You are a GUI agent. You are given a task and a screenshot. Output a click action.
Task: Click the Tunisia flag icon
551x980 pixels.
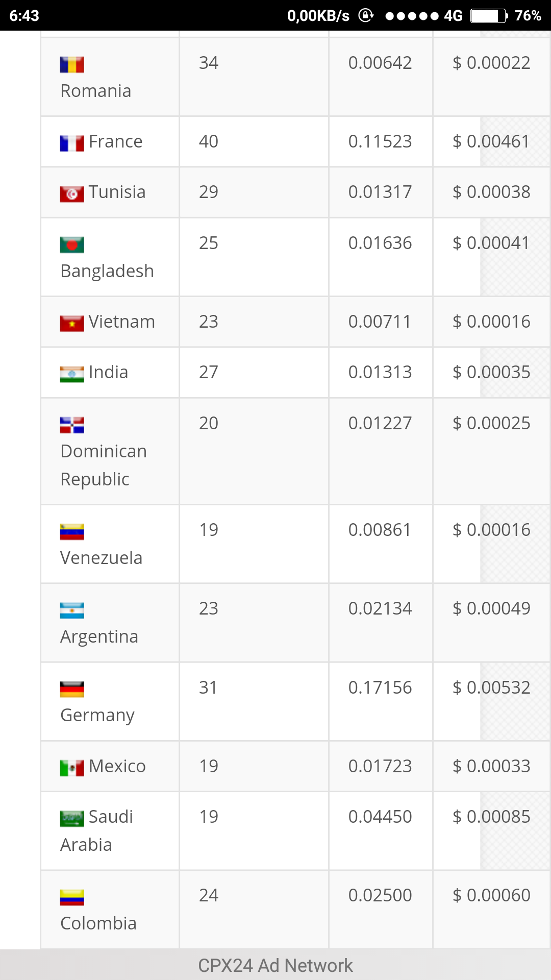[x=72, y=194]
